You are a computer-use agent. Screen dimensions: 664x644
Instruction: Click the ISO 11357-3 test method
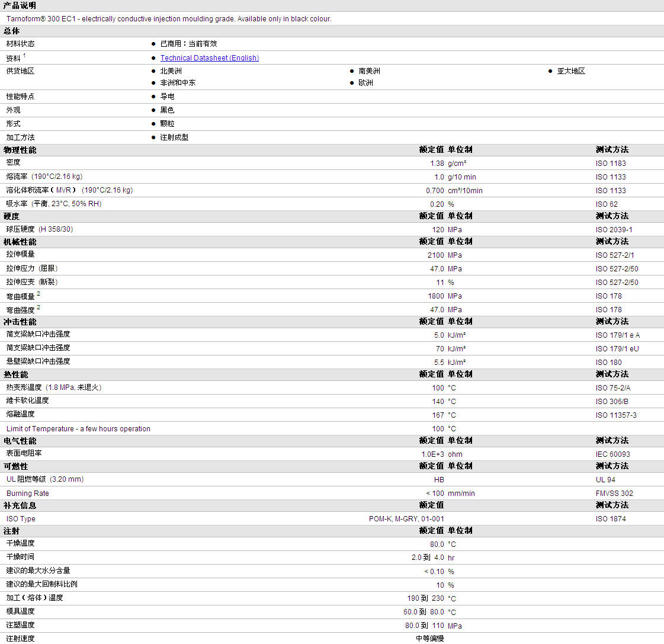[x=616, y=415]
